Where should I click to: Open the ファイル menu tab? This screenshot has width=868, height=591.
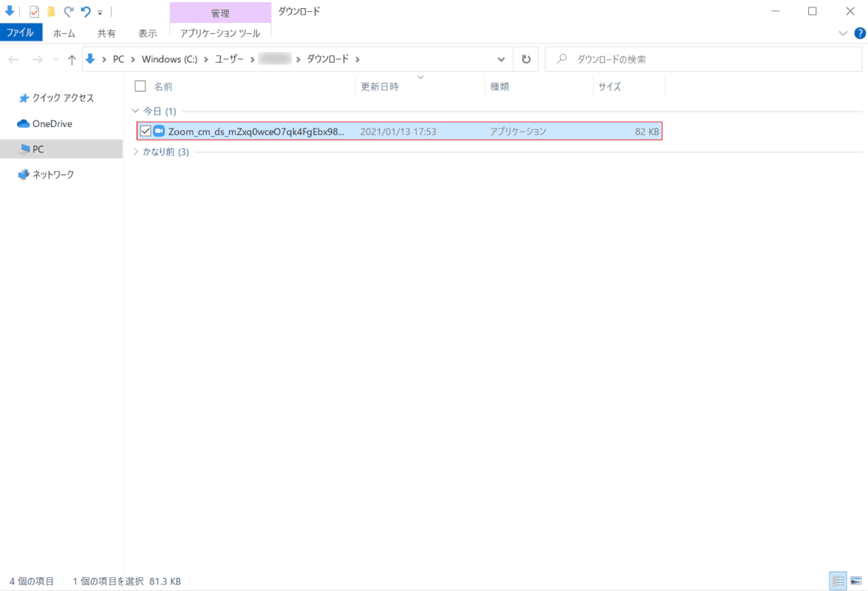[x=21, y=33]
